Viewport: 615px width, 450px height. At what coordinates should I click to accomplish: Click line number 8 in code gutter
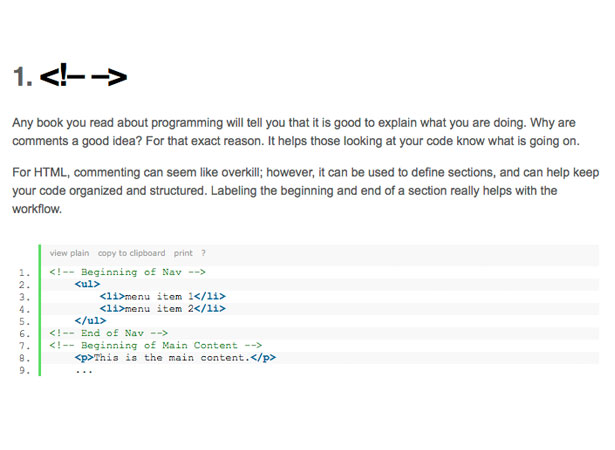coord(24,358)
